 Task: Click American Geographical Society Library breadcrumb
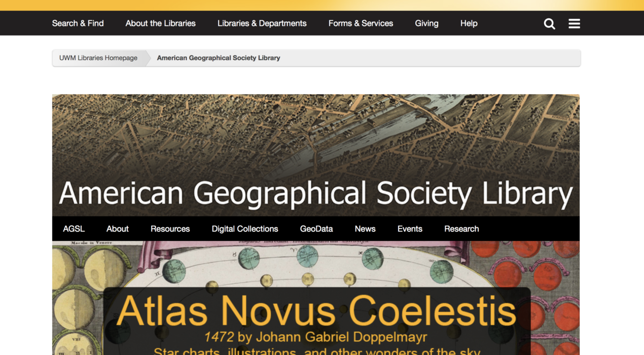pyautogui.click(x=218, y=58)
